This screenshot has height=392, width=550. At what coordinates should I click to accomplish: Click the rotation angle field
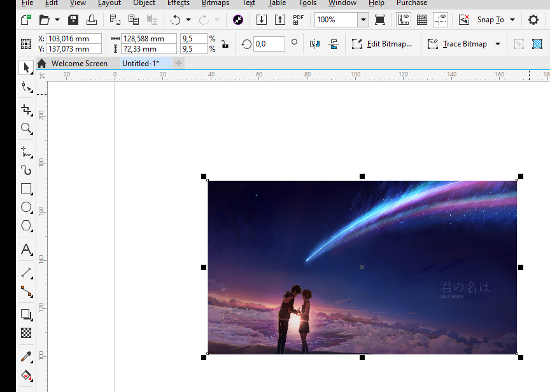point(269,44)
